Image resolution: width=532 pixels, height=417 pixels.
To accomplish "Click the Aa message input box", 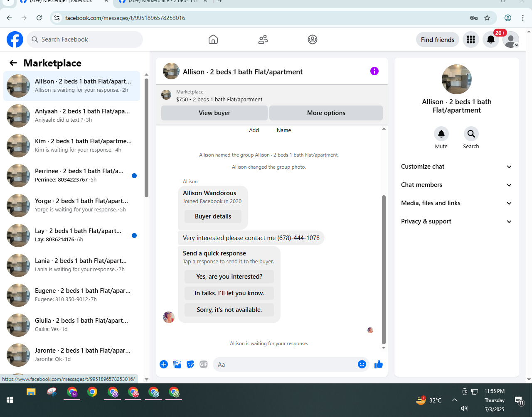I will tap(285, 364).
